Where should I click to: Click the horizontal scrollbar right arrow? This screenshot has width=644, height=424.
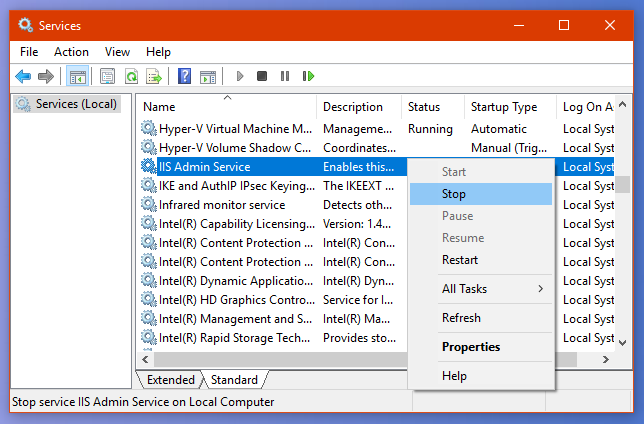(606, 359)
